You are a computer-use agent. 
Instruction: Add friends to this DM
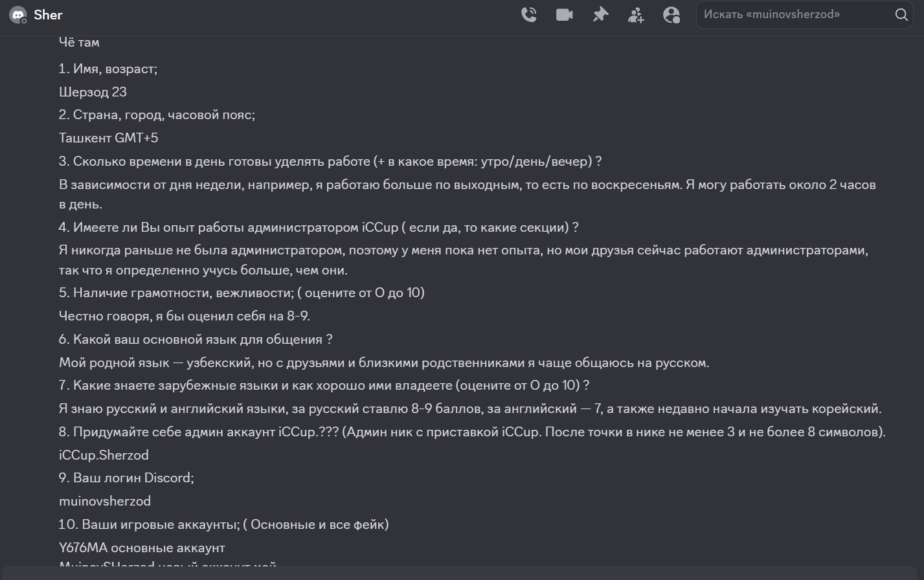[x=636, y=14]
